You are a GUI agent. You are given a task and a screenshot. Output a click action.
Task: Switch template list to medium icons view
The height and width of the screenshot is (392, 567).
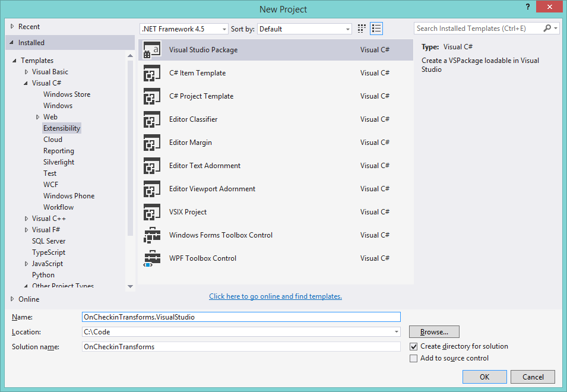point(361,28)
